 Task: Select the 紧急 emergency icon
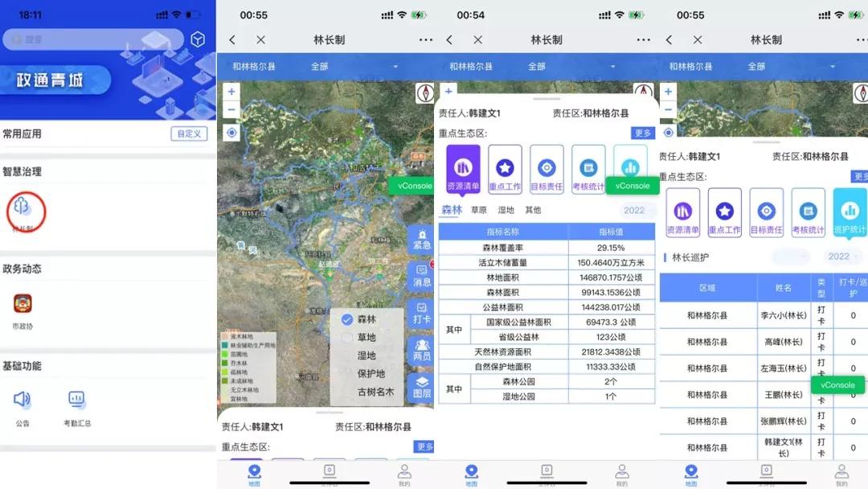pos(421,237)
